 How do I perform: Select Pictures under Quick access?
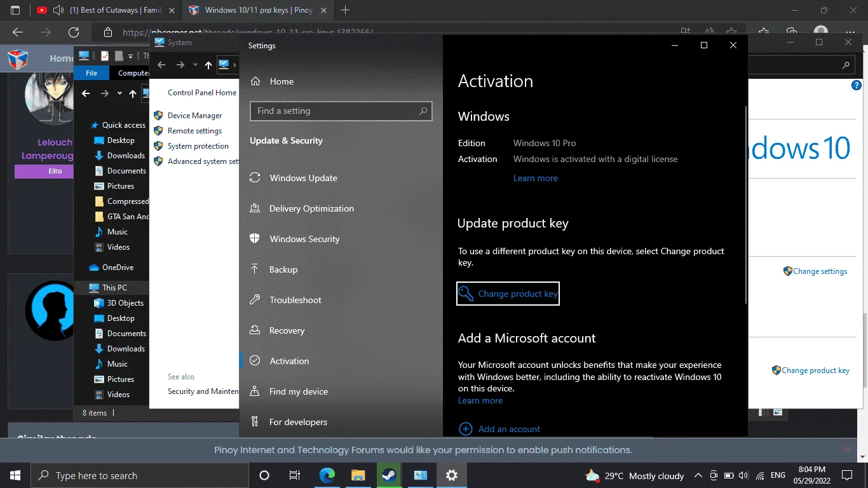[x=121, y=186]
